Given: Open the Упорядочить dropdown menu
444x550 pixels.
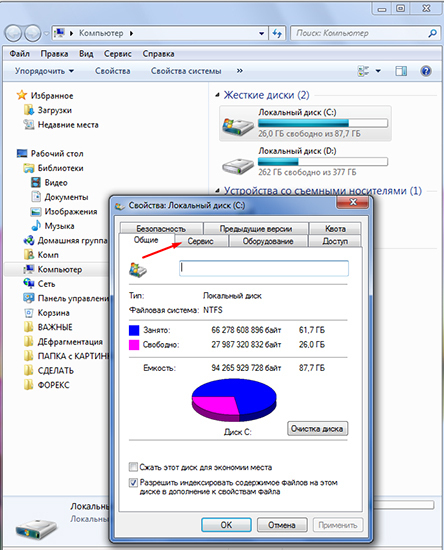Looking at the screenshot, I should pyautogui.click(x=44, y=71).
